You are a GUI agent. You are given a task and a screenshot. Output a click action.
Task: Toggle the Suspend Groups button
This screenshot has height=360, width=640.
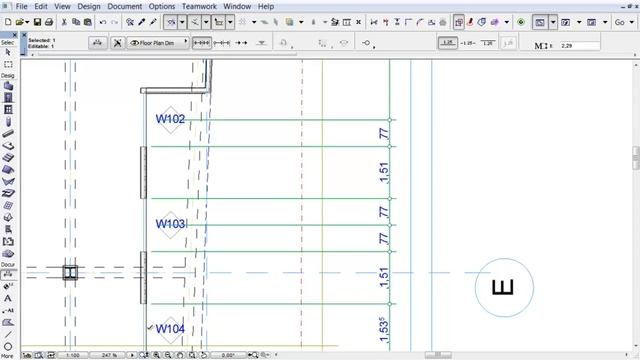point(459,22)
